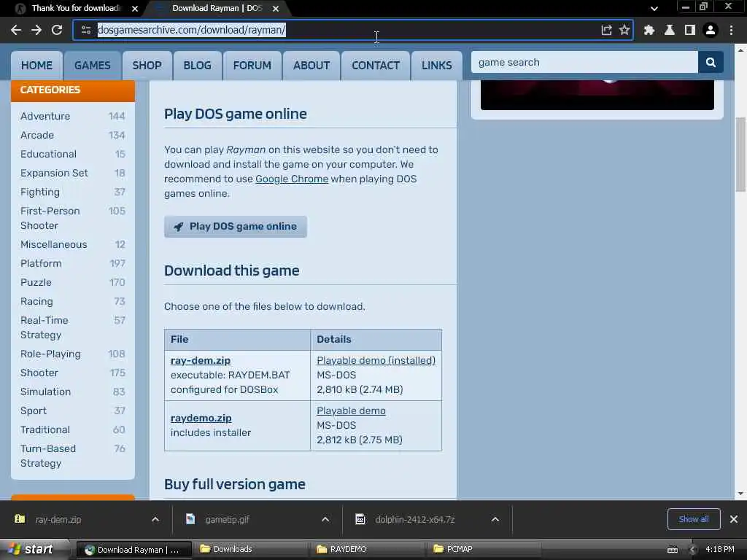This screenshot has height=560, width=747.
Task: Open the Arcade category
Action: click(x=37, y=135)
